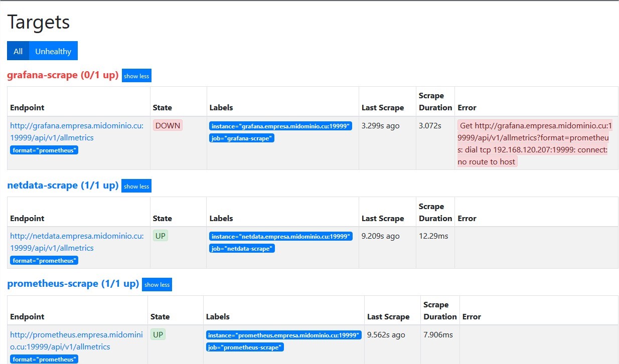Click the 9.562s ago last scrape value
This screenshot has height=364, width=619.
click(x=386, y=335)
